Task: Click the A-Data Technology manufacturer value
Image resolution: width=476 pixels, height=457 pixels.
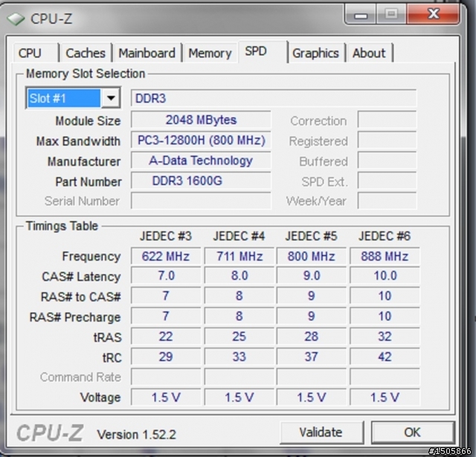Action: 201,161
